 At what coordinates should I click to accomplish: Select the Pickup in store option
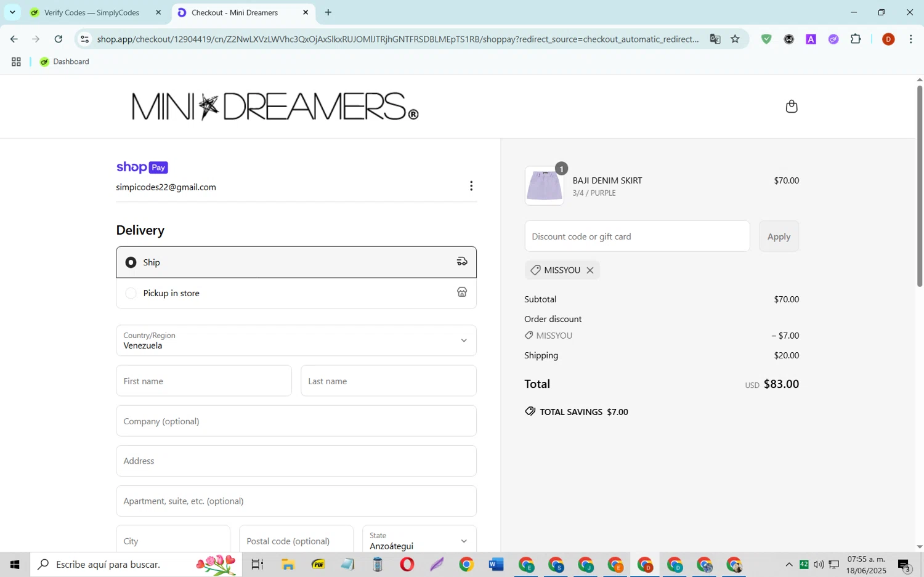(x=296, y=293)
